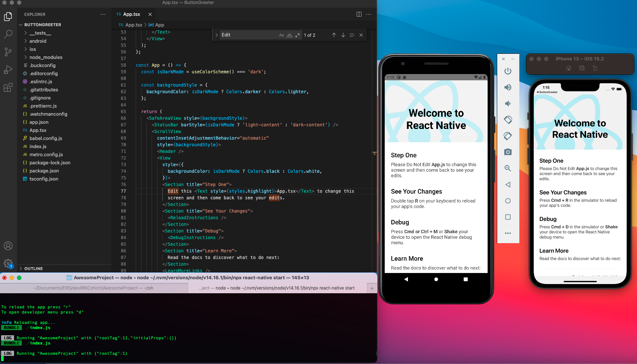Image resolution: width=637 pixels, height=364 pixels.
Task: Raise volume on Android emulator toolbar
Action: click(x=508, y=87)
